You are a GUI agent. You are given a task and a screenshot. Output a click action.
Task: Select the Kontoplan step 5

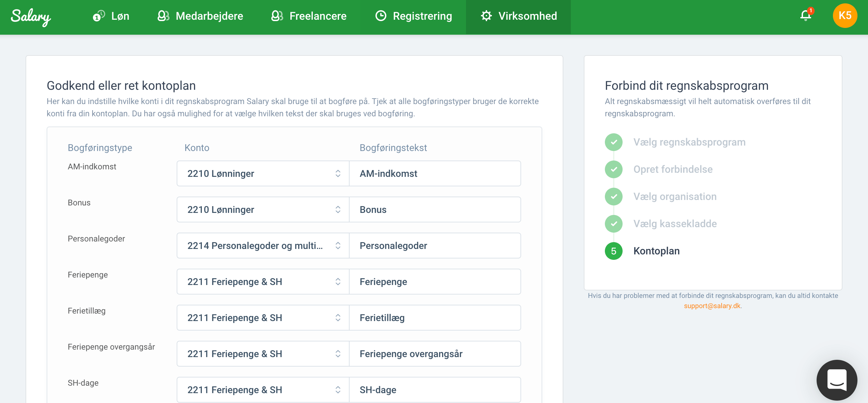click(x=613, y=251)
